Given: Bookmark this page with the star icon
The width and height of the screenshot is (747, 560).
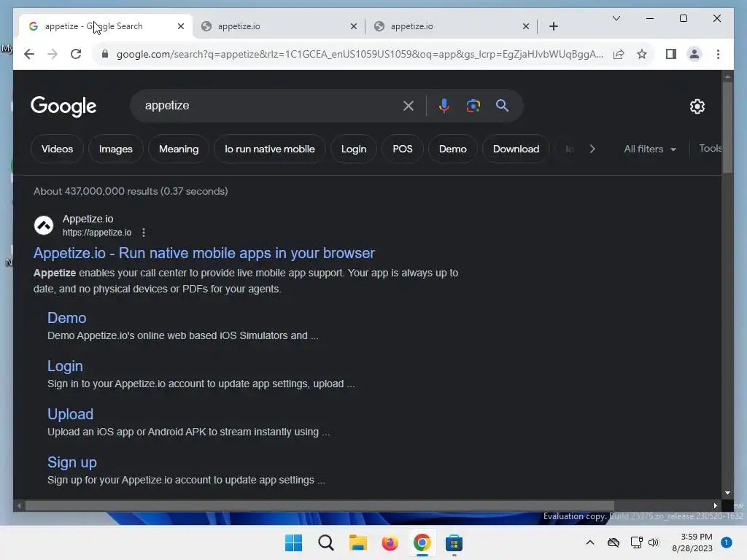Looking at the screenshot, I should 642,54.
